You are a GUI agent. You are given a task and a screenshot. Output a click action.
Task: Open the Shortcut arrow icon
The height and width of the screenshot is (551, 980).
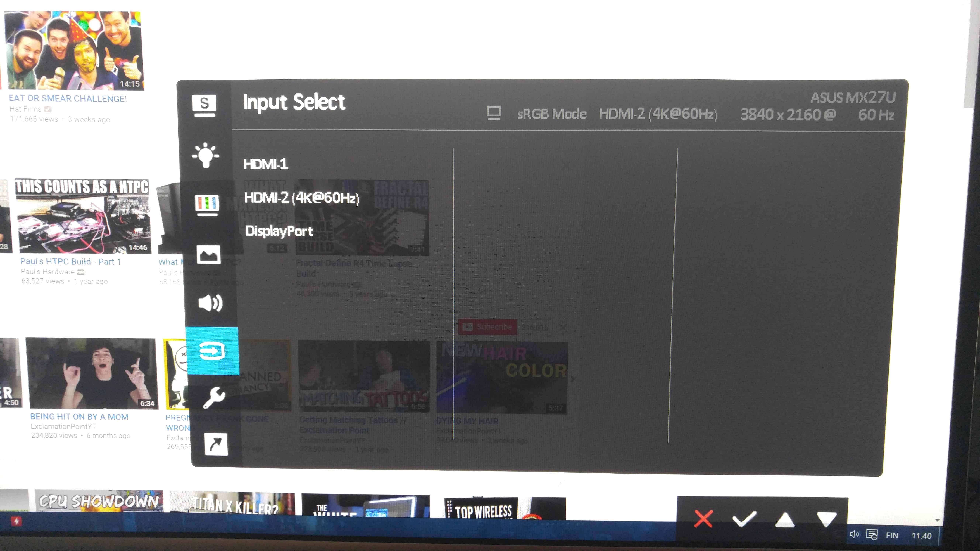[216, 444]
